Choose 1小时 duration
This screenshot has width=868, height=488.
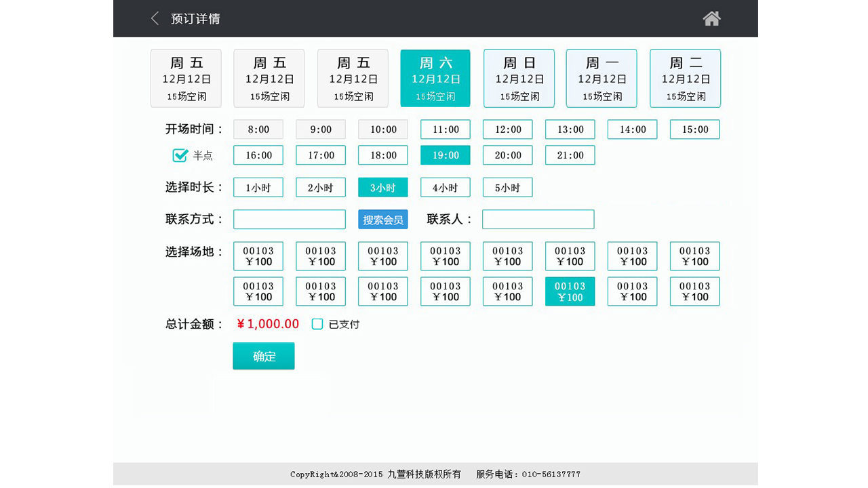[x=258, y=187]
